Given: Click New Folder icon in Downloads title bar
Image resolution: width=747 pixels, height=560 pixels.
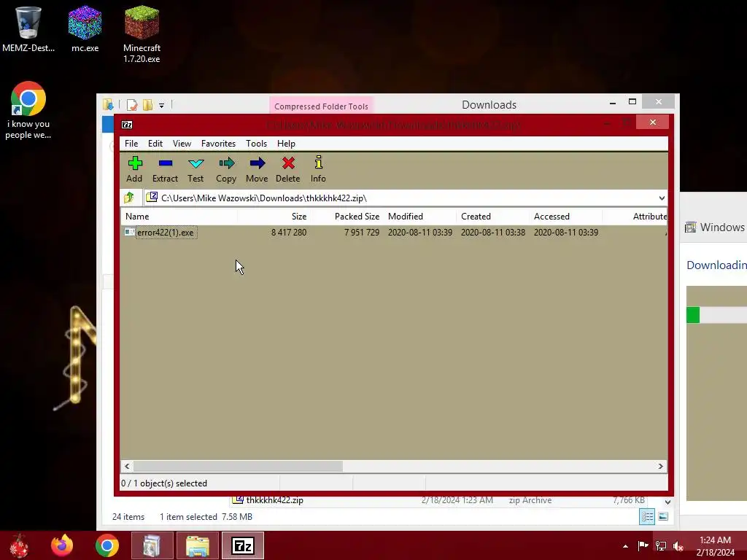Looking at the screenshot, I should pos(147,105).
